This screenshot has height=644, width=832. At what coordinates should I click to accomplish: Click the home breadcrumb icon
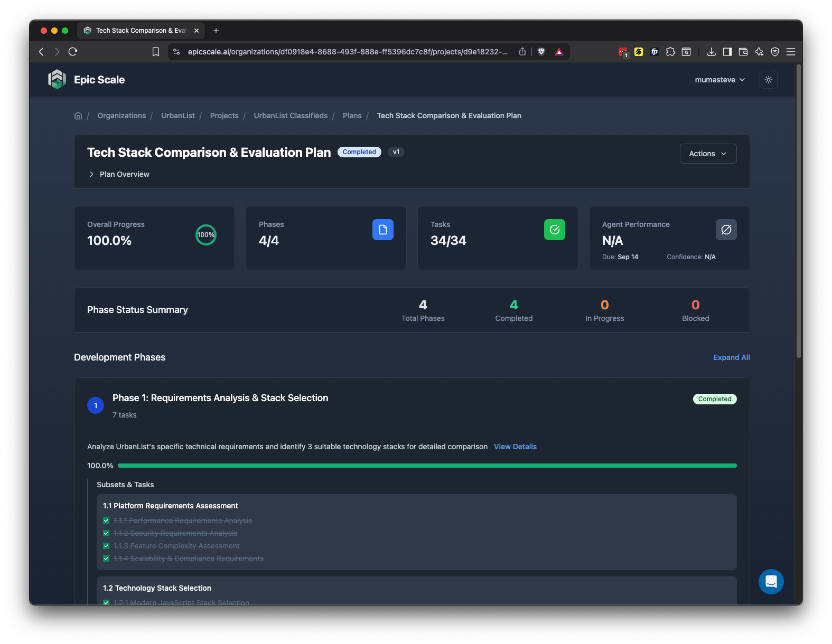78,116
